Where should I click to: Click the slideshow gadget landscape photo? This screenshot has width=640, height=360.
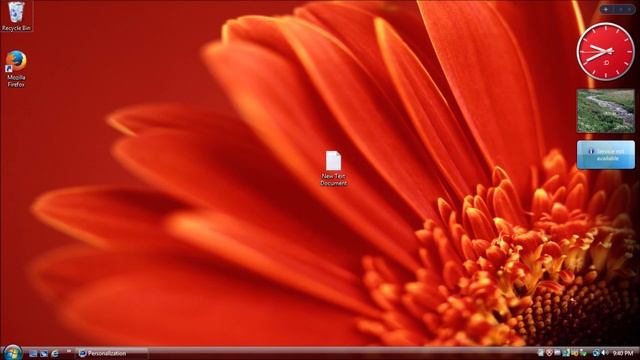click(x=605, y=111)
